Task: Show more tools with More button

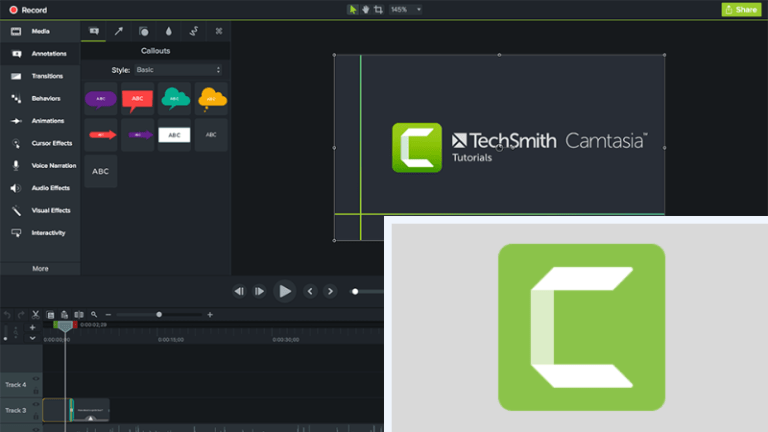Action: coord(40,268)
